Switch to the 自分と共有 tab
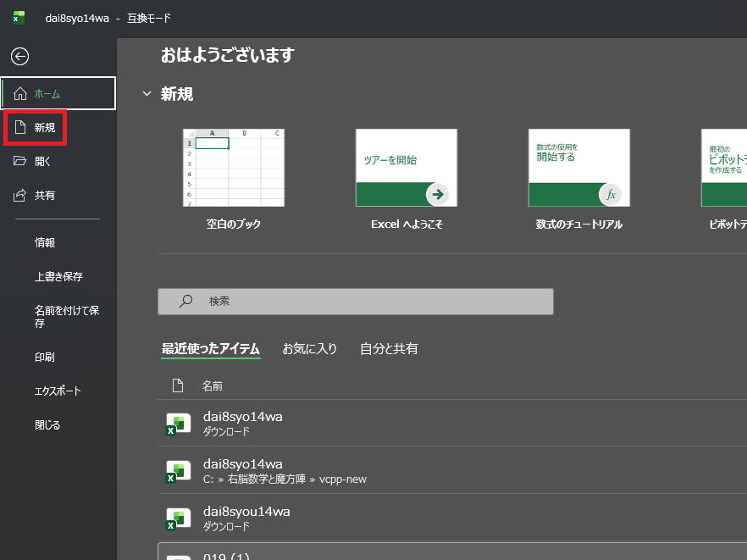 [389, 349]
